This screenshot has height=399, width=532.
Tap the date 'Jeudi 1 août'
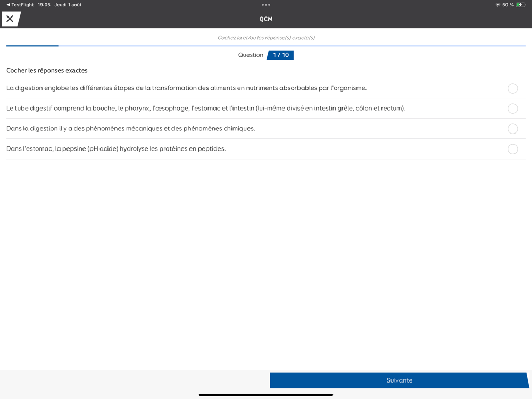tap(68, 5)
